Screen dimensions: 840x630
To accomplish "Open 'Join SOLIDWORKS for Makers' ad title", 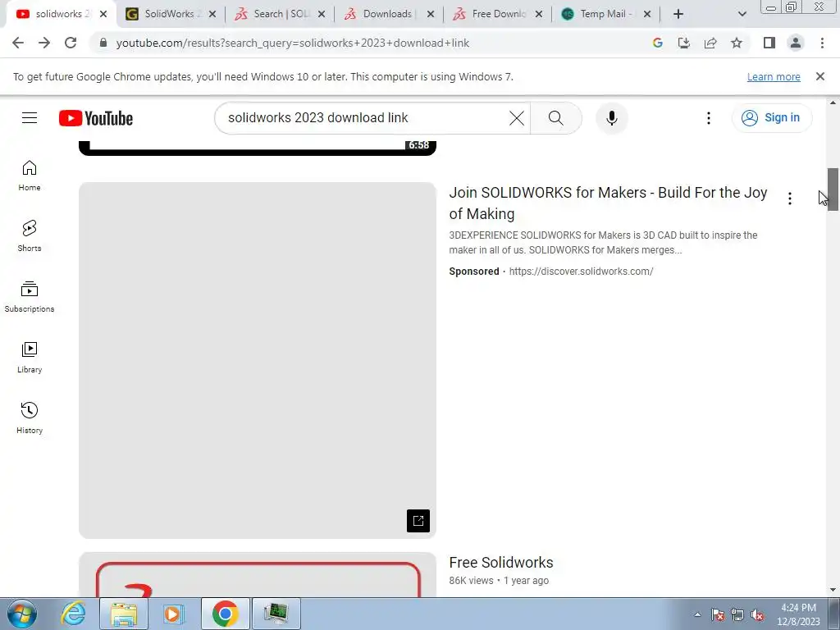I will [608, 203].
